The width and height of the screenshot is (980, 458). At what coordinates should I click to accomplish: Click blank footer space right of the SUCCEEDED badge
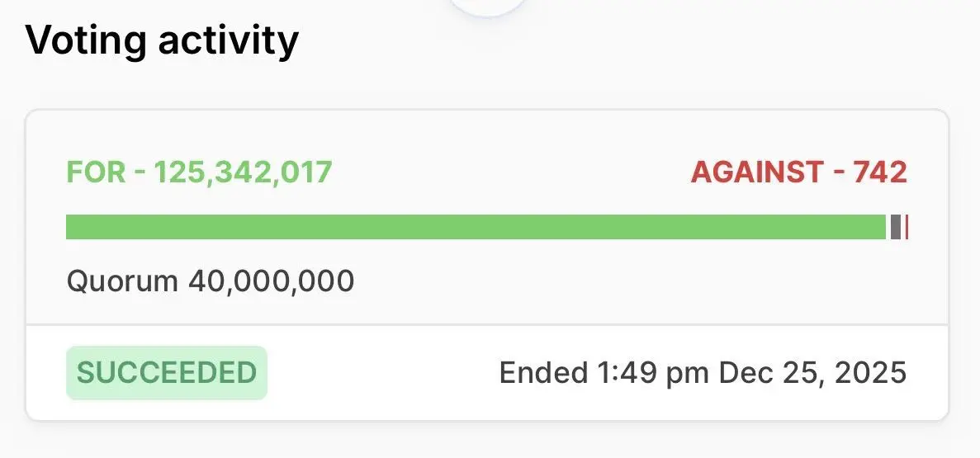[380, 373]
